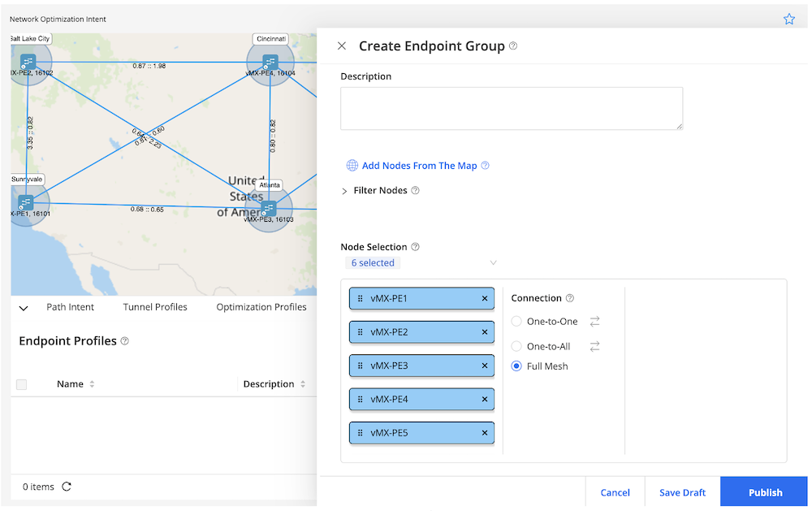
Task: Collapse the map area using the down chevron
Action: pos(23,307)
